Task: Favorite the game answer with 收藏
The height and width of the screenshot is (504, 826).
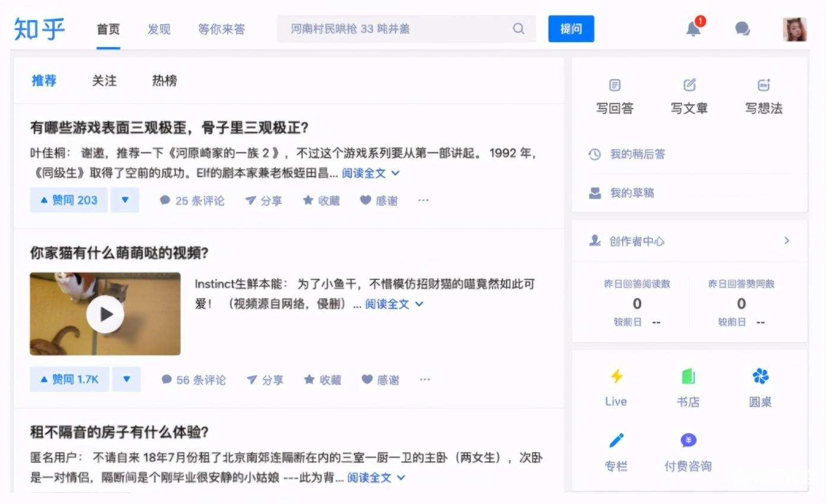Action: (x=321, y=201)
